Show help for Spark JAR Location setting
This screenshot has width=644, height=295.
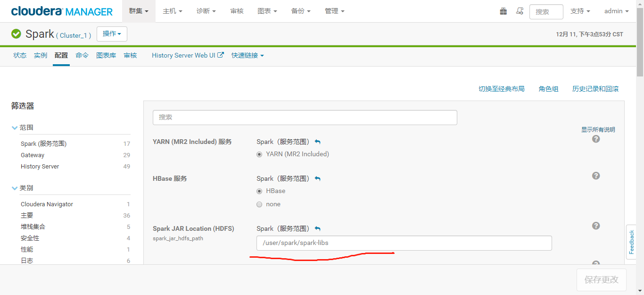596,226
